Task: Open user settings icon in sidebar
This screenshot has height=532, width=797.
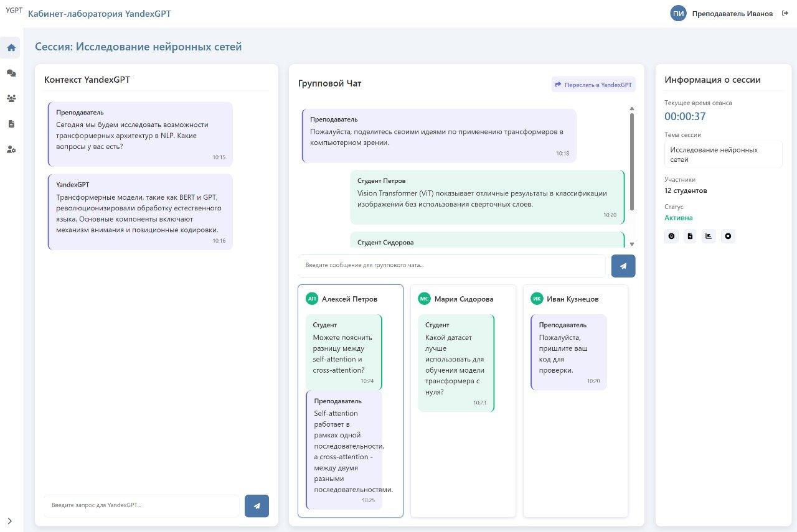Action: pos(11,149)
